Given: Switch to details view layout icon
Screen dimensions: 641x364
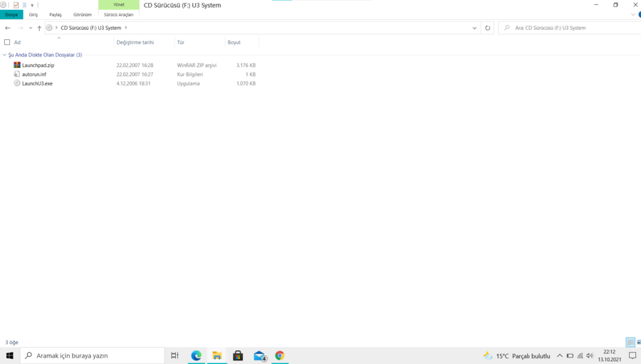Looking at the screenshot, I should pyautogui.click(x=630, y=343).
